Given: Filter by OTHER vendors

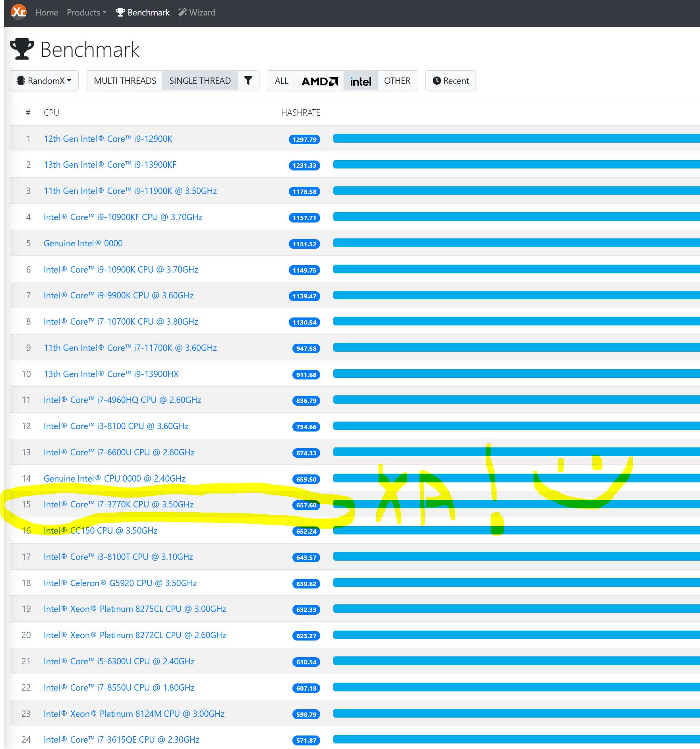Looking at the screenshot, I should (396, 81).
